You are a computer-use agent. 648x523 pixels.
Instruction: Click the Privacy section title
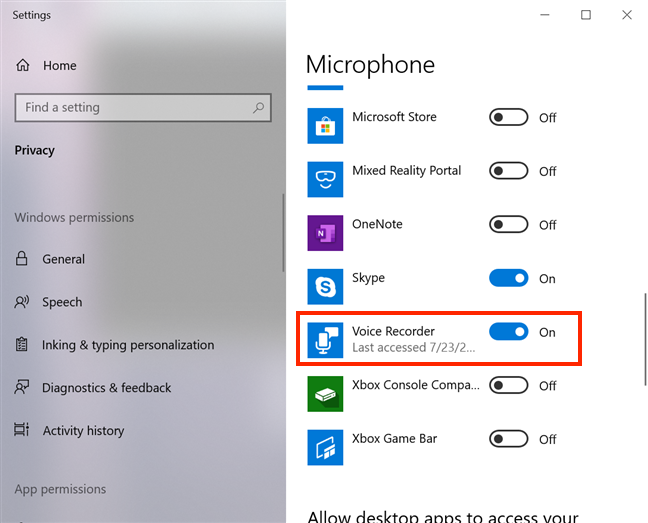coord(34,150)
